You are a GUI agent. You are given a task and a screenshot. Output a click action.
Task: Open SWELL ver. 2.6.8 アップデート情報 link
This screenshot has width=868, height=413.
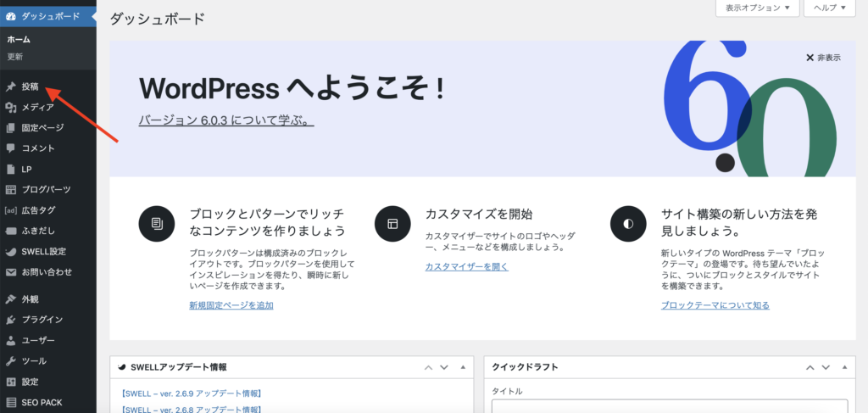191,410
